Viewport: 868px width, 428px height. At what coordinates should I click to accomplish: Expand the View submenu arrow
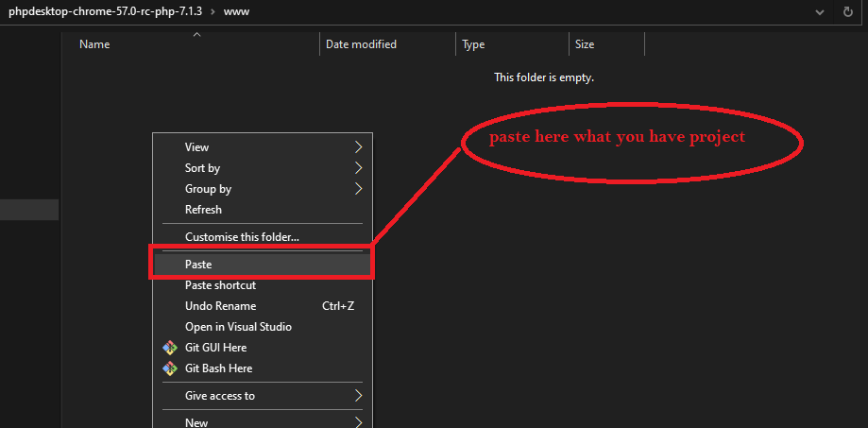click(x=358, y=147)
